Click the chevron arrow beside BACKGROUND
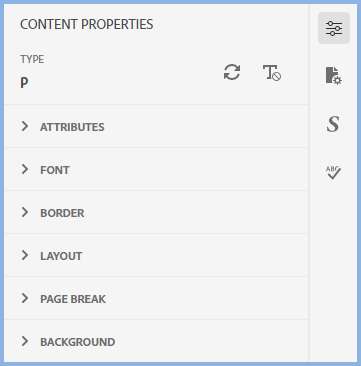 (x=25, y=341)
